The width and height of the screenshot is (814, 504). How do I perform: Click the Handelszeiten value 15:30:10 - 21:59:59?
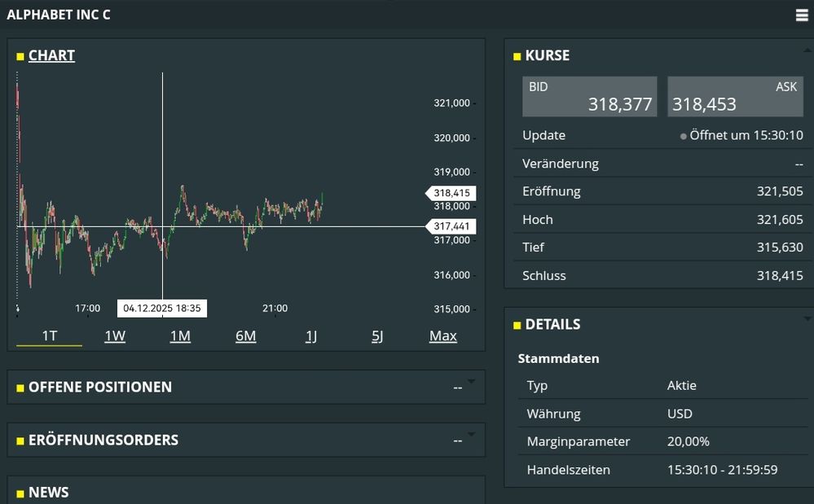(x=722, y=471)
